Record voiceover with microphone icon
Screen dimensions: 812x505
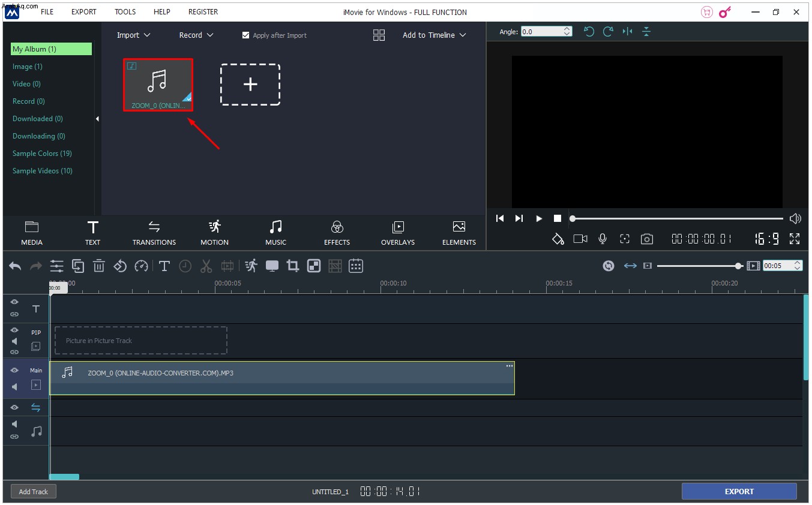603,239
